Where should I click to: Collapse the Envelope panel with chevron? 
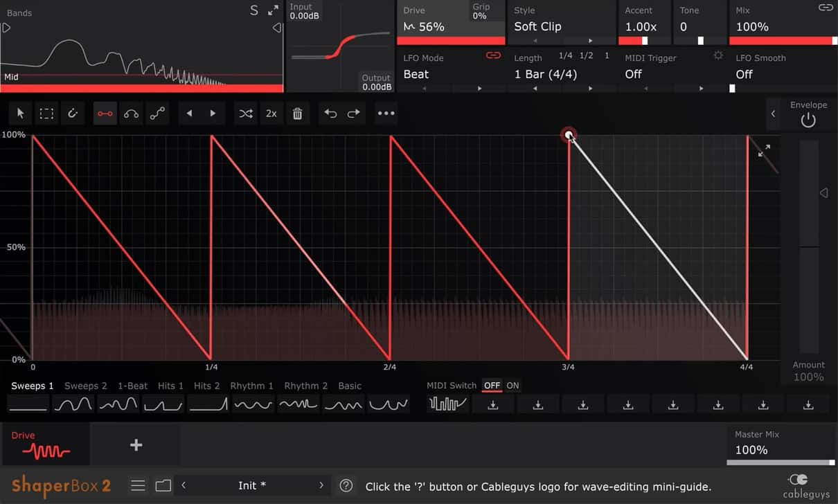point(773,114)
